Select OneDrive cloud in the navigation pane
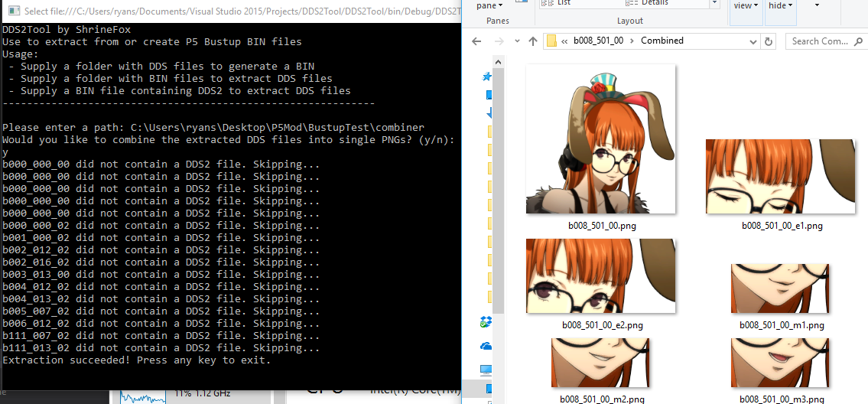The image size is (868, 404). tap(486, 346)
